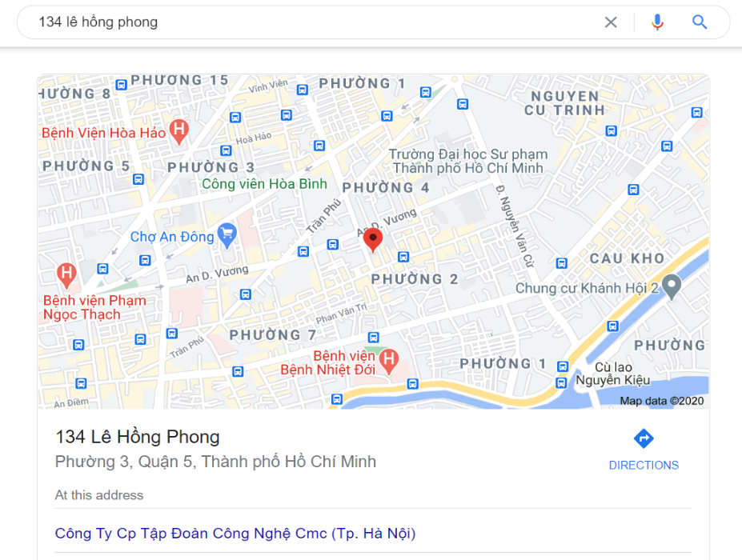
Task: Click Bệnh viện Phạm Ngọc Thạch marker
Action: tap(66, 275)
